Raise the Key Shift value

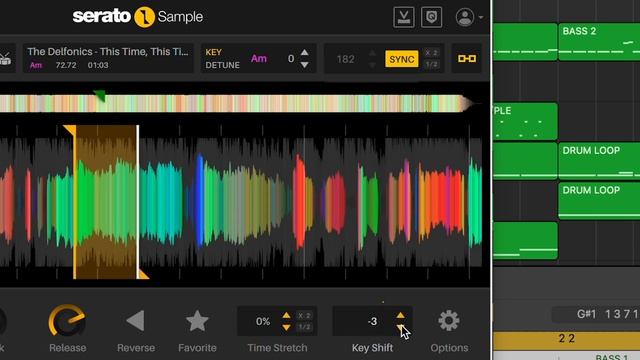coord(400,315)
